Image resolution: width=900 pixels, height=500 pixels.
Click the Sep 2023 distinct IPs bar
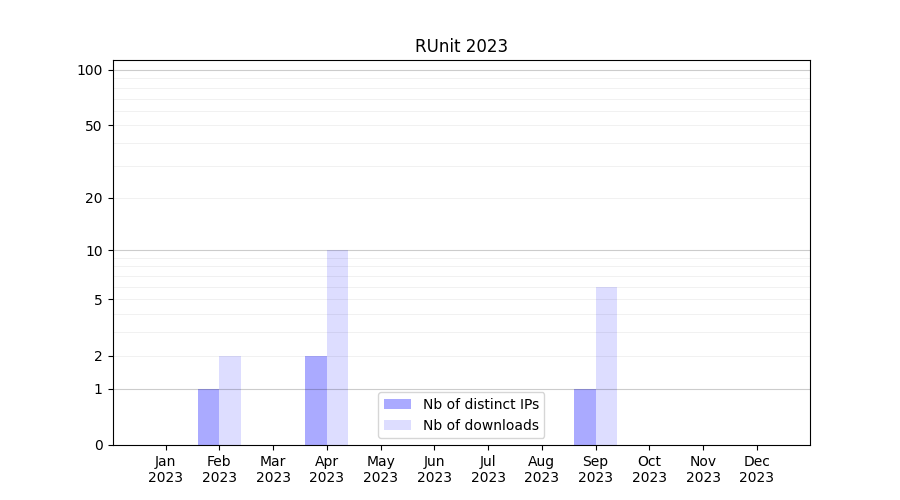click(x=585, y=417)
